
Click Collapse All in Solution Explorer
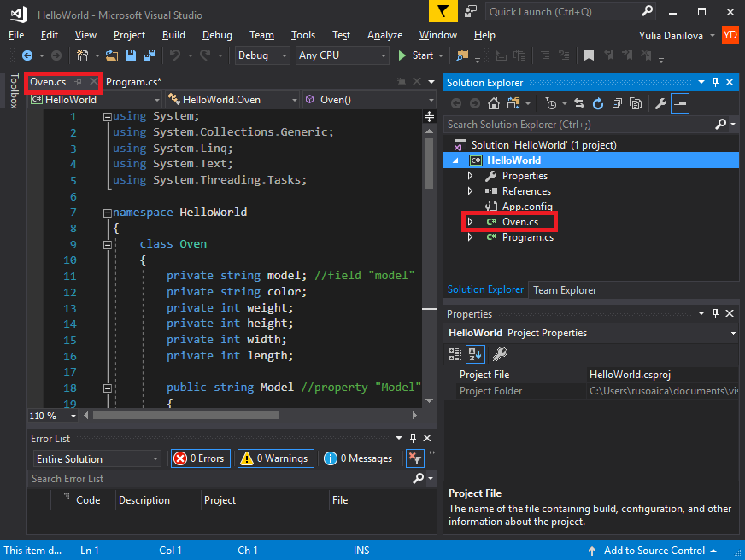(616, 103)
